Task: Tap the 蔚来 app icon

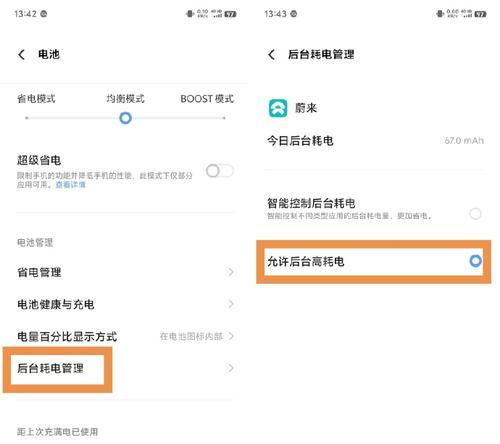Action: (x=278, y=108)
